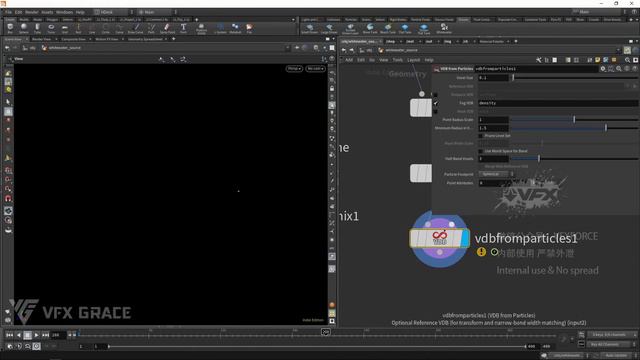Select the Grid shelf tool
This screenshot has width=640, height=360.
(x=64, y=28)
